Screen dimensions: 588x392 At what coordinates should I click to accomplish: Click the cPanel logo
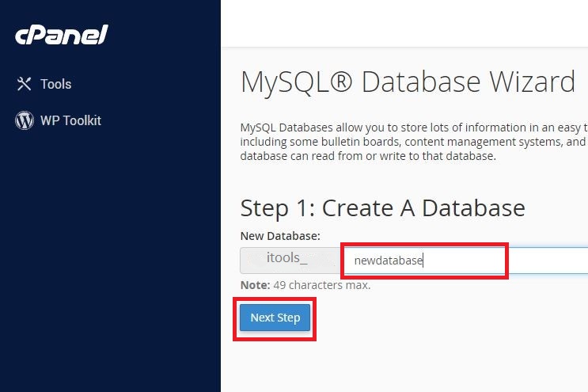pyautogui.click(x=62, y=35)
